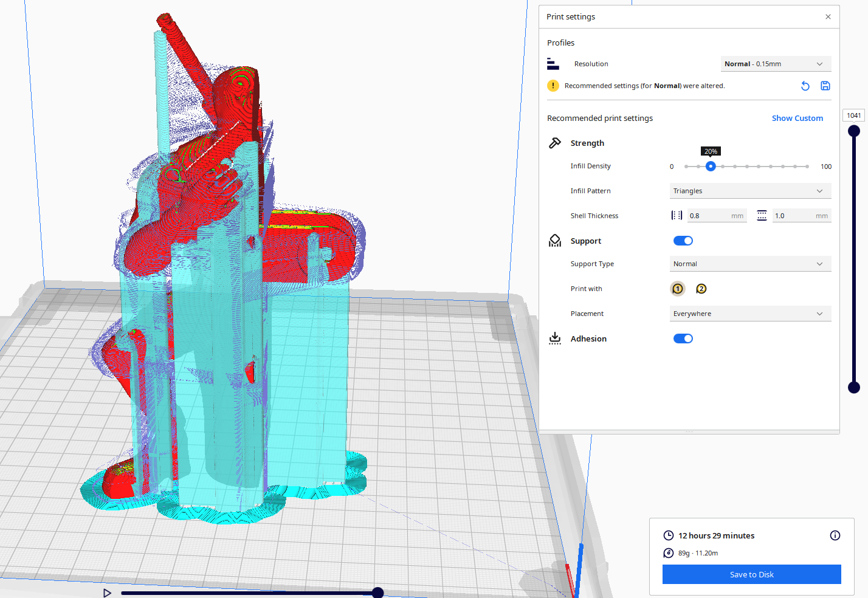The width and height of the screenshot is (868, 598).
Task: Reset altered profile settings with undo arrow
Action: (x=805, y=86)
